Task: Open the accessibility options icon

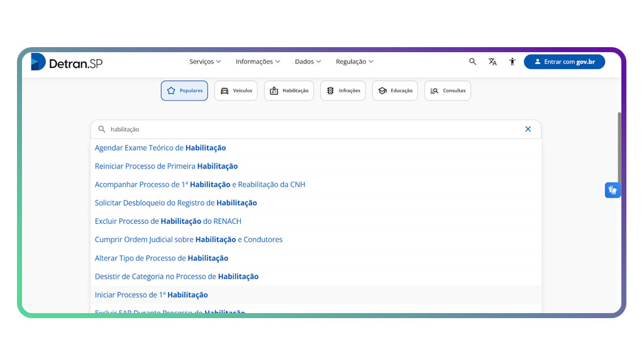Action: 513,62
